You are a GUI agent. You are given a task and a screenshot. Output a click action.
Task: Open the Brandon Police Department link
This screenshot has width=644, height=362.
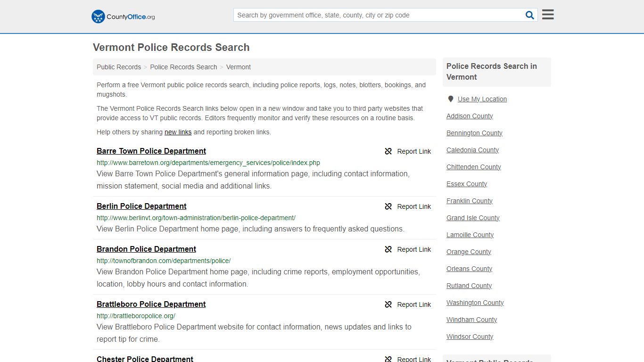[x=146, y=249]
